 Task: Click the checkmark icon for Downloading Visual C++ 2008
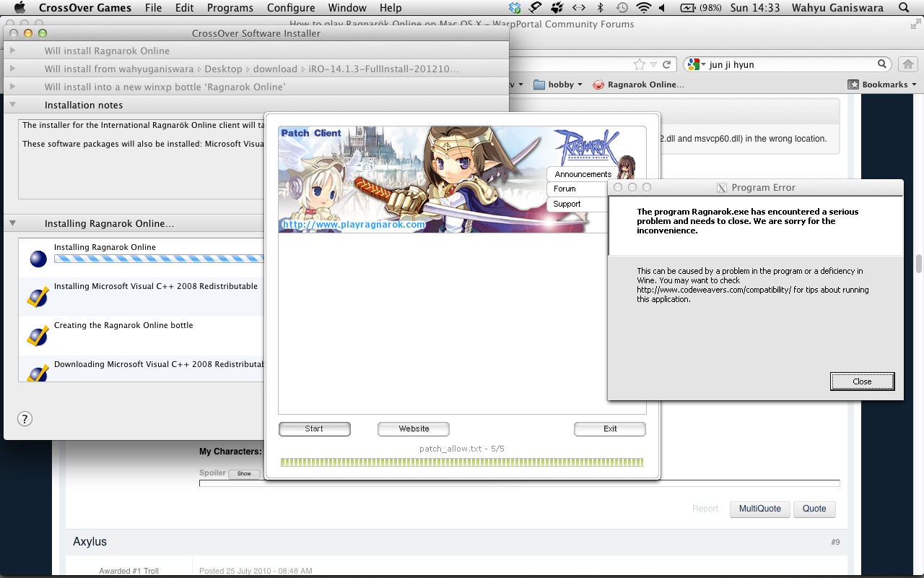[x=37, y=374]
